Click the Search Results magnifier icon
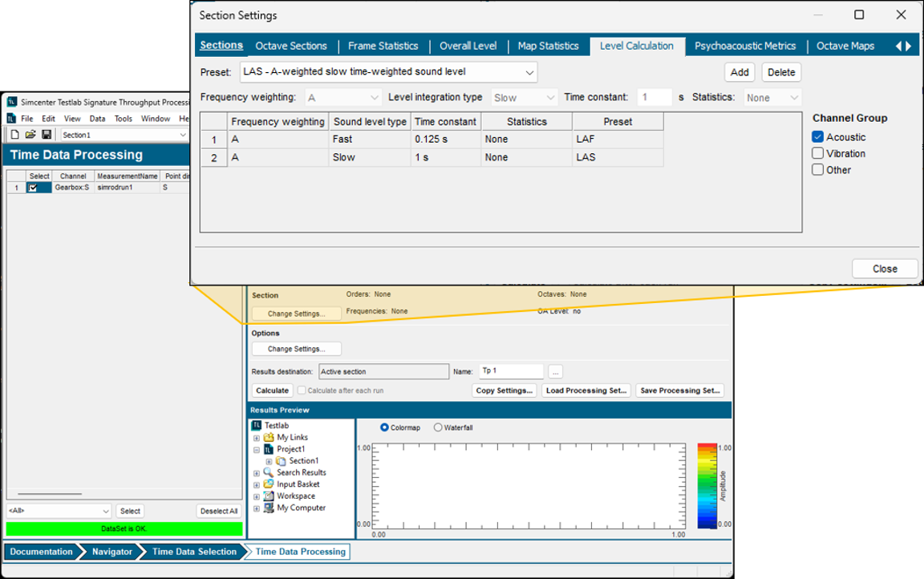Viewport: 924px width, 579px height. click(x=269, y=472)
